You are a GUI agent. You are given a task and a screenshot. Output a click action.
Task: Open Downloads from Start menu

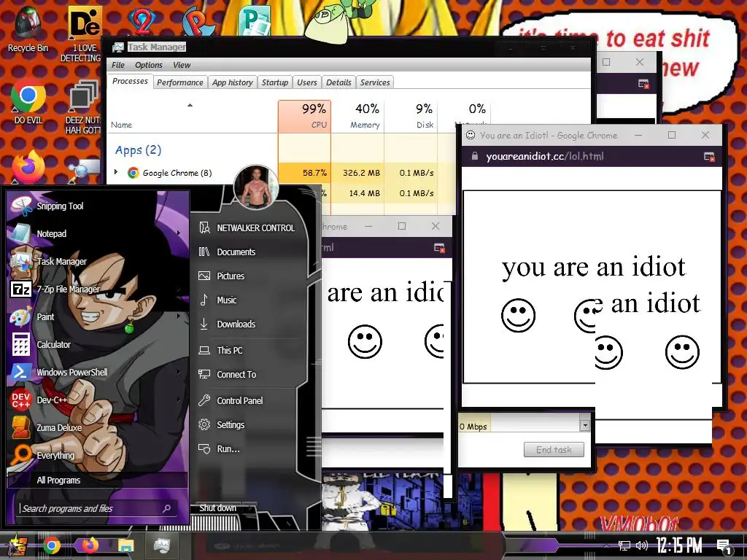coord(228,324)
